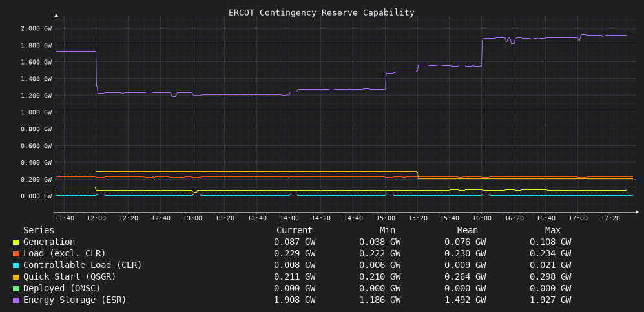This screenshot has width=644, height=312.
Task: Click the 1.600 GW y-axis label
Action: click(x=36, y=62)
